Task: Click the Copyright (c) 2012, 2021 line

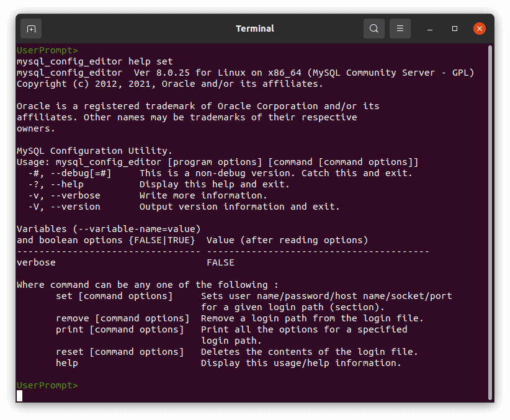Action: [x=169, y=84]
